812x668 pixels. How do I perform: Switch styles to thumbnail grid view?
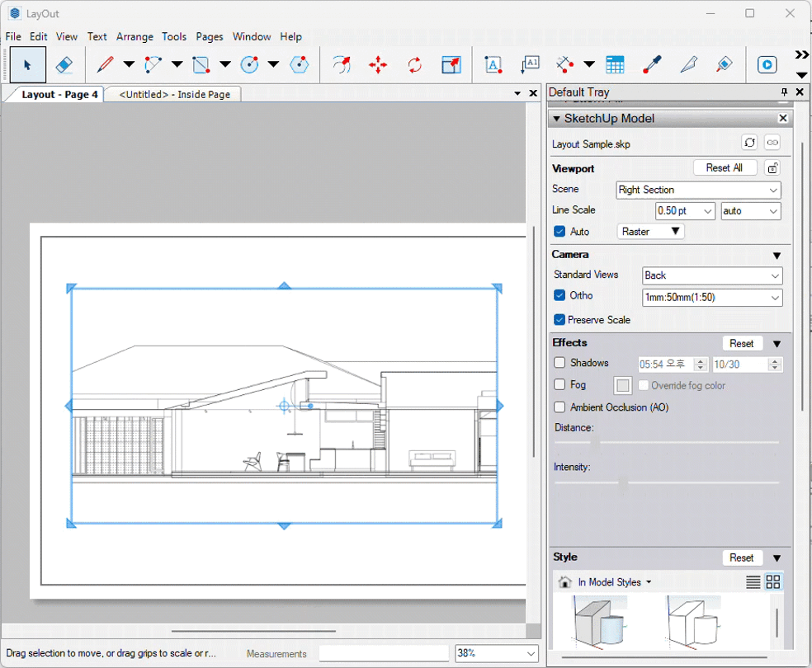coord(773,582)
